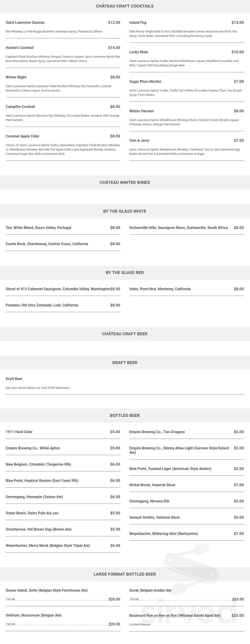Image resolution: width=250 pixels, height=644 pixels.
Task: Click the Caramel Apple Cider item
Action: [22, 136]
